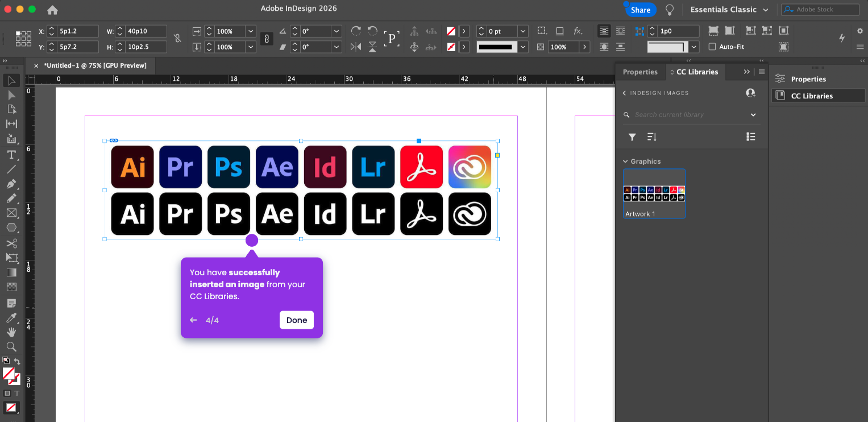Select the Direct Selection tool
Screen dimensions: 868x422
[x=11, y=95]
